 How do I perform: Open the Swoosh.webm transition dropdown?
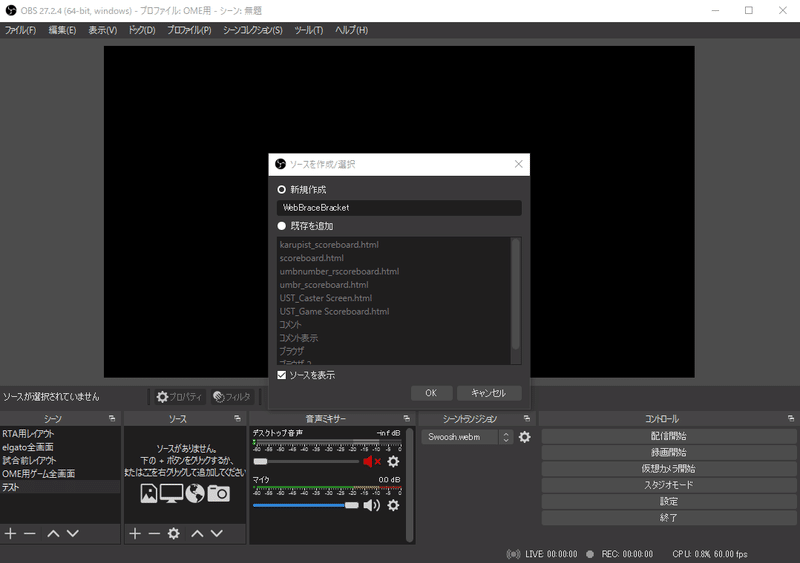(460, 437)
